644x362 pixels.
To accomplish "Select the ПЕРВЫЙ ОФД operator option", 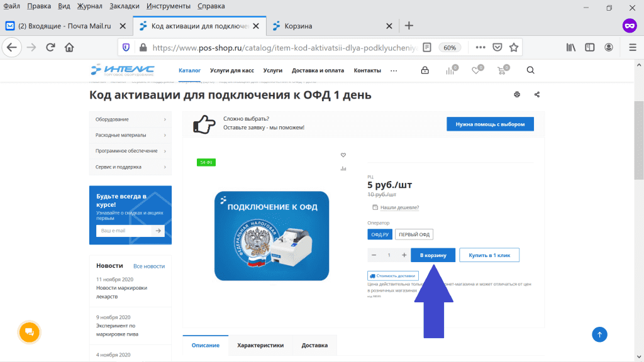I will coord(414,234).
